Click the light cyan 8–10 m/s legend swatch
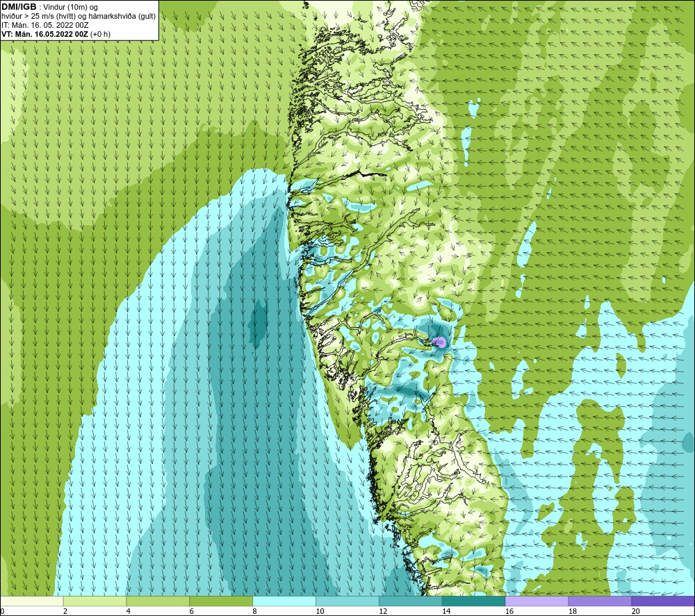 click(x=284, y=601)
